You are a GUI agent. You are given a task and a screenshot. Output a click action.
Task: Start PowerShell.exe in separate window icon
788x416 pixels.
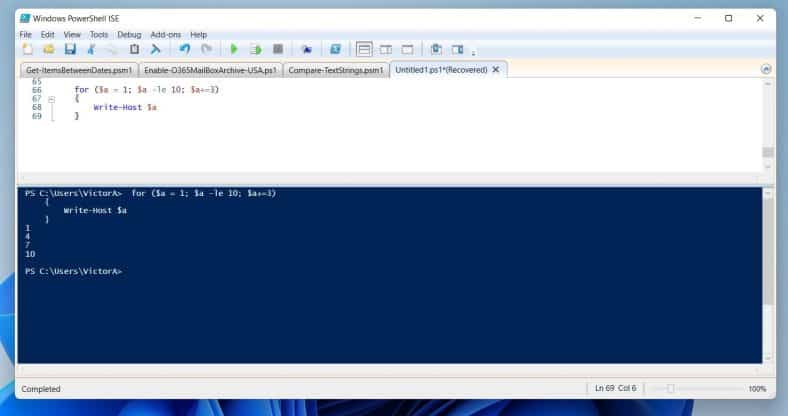point(335,49)
